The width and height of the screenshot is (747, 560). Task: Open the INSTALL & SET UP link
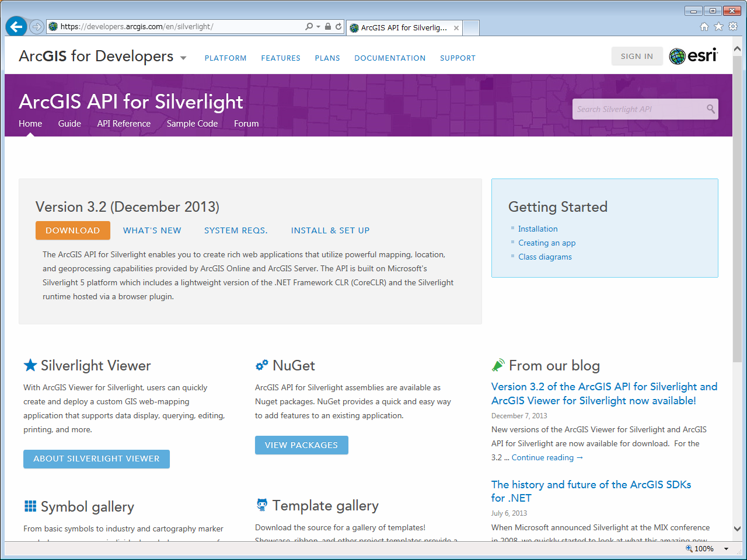coord(330,230)
